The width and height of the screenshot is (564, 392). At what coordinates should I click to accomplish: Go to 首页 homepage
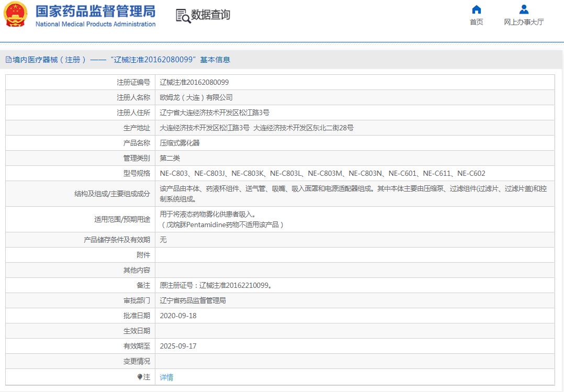click(x=476, y=20)
